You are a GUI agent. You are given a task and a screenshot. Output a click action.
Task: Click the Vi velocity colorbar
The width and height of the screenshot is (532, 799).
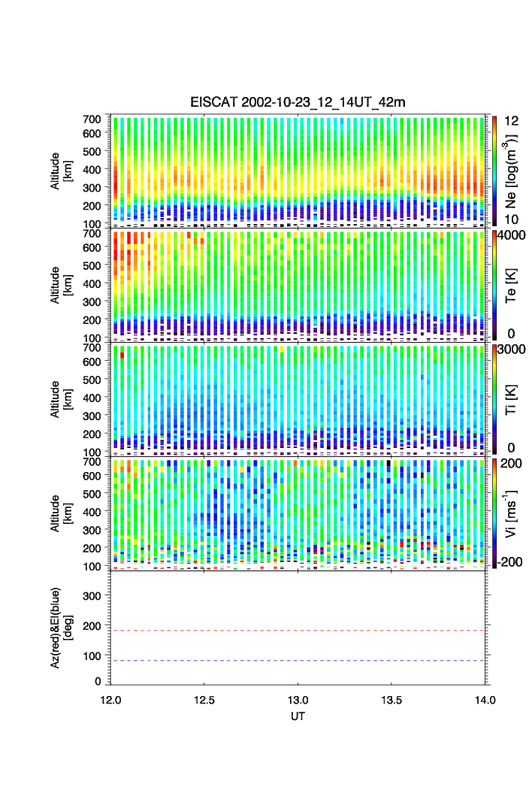[x=494, y=513]
